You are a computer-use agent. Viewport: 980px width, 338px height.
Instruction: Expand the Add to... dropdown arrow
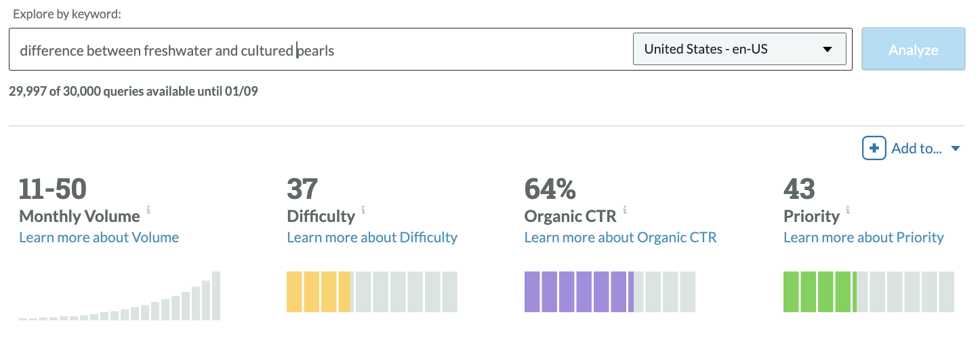(x=956, y=149)
